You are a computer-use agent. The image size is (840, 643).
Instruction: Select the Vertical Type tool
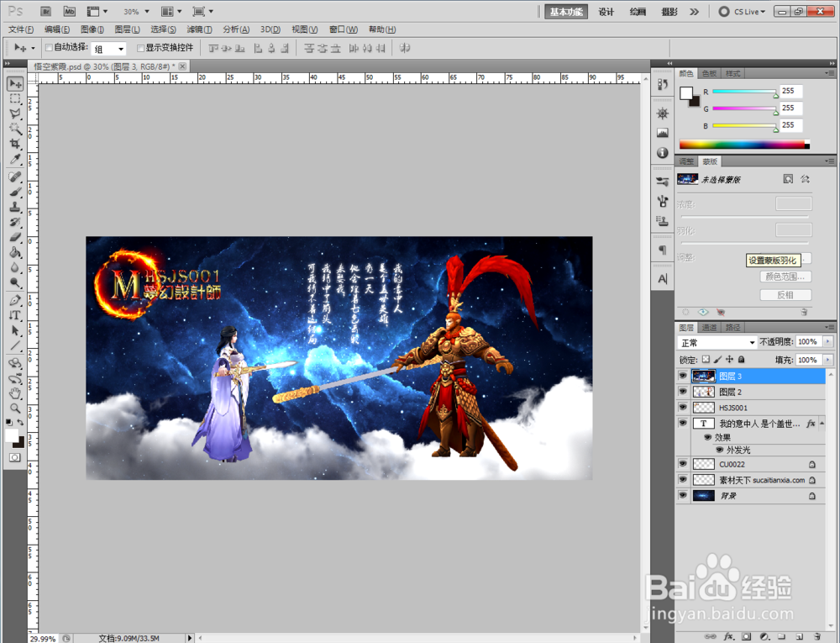pos(15,315)
